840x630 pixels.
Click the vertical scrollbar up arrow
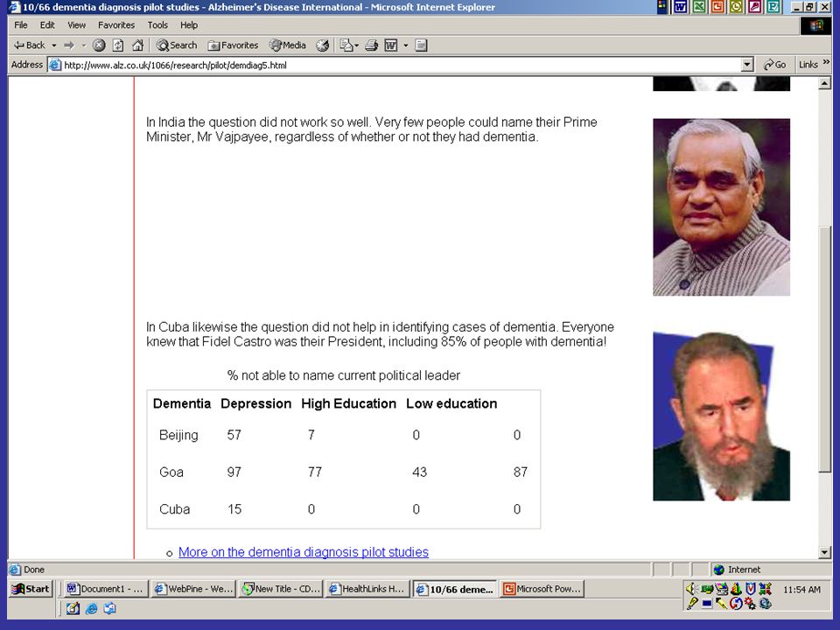pos(825,83)
